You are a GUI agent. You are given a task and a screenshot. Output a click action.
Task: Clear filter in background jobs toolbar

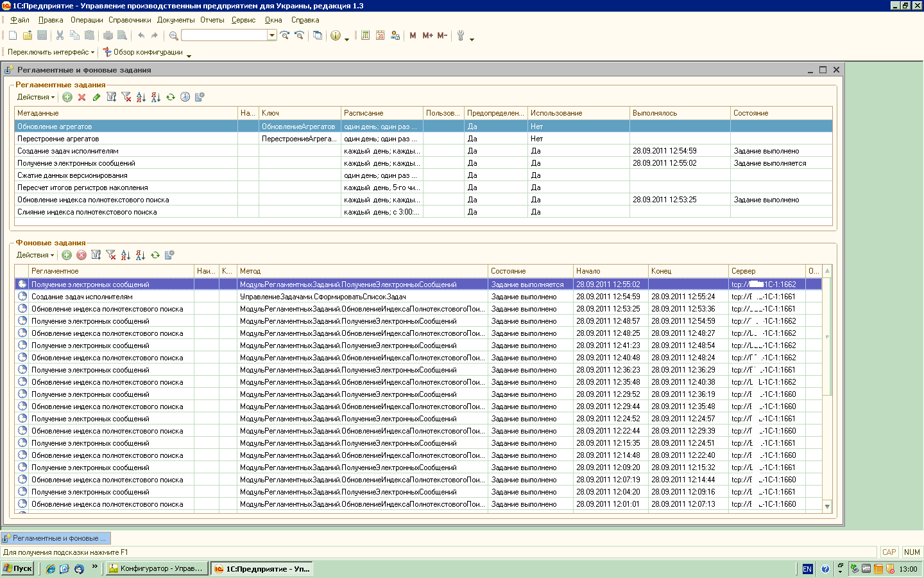(111, 255)
